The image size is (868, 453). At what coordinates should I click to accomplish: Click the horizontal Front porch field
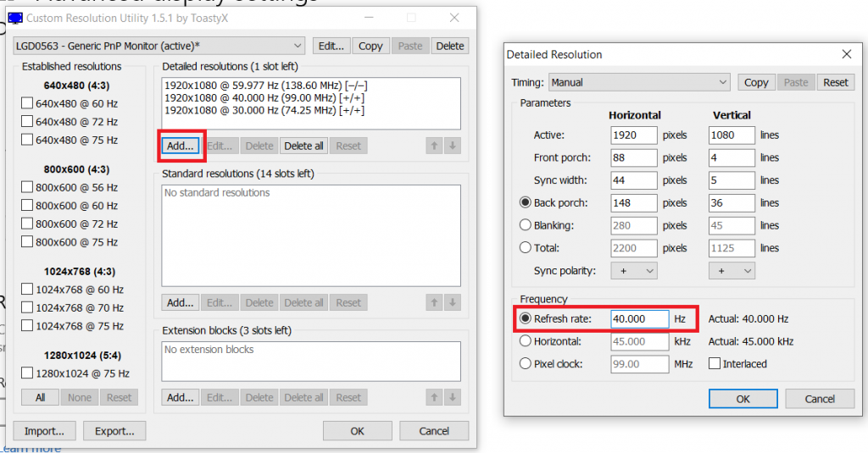coord(633,157)
